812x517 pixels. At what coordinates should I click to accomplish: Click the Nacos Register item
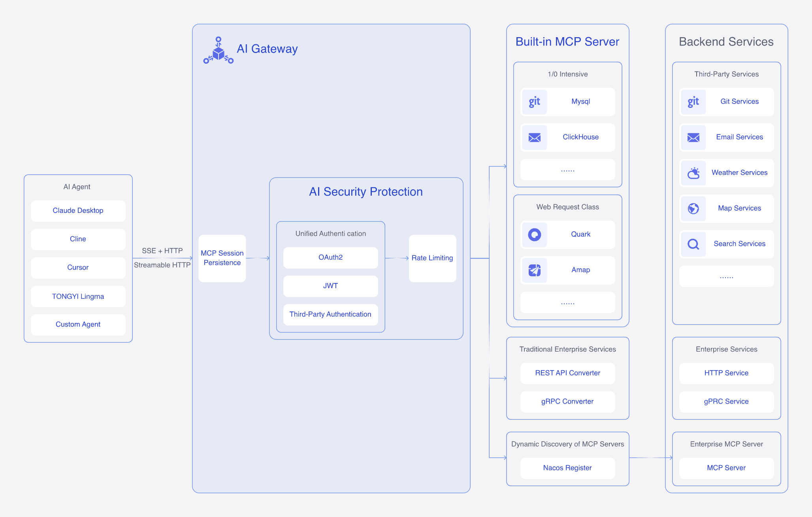click(x=567, y=468)
